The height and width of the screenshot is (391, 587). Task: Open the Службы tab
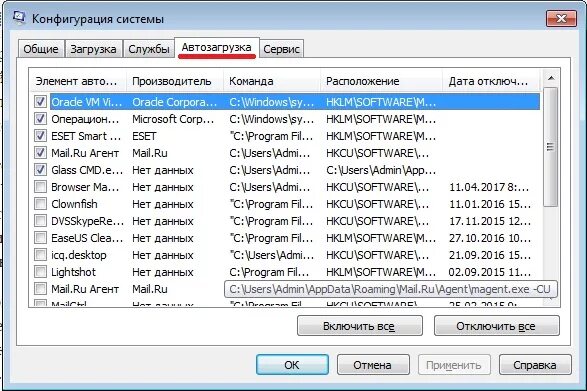pos(149,49)
